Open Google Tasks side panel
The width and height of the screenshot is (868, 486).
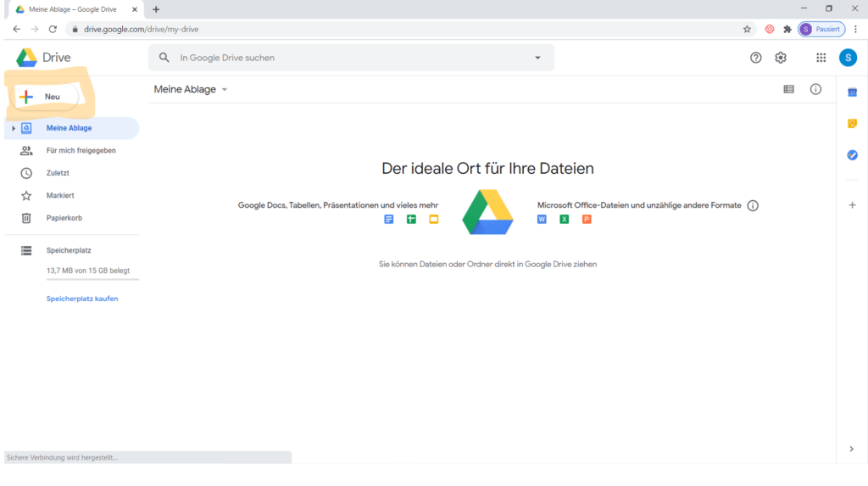point(852,155)
